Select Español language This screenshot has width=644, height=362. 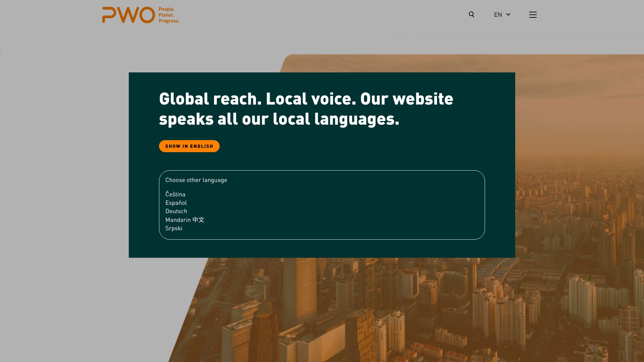(x=176, y=203)
